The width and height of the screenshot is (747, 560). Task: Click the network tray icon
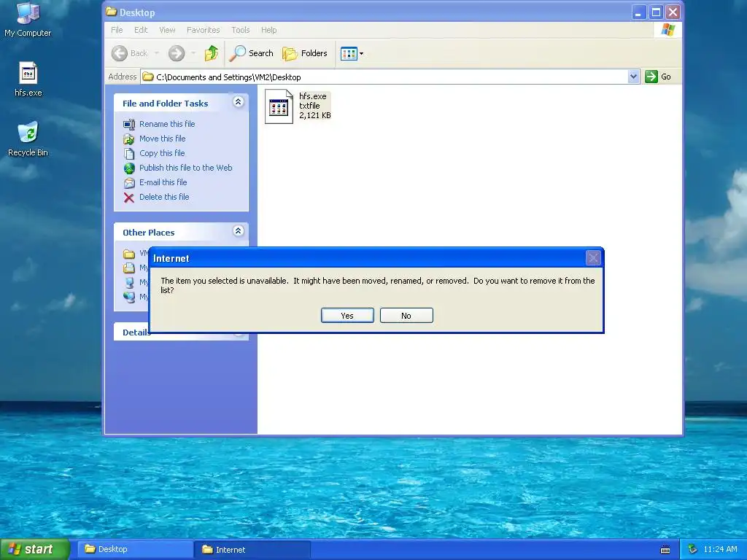693,549
